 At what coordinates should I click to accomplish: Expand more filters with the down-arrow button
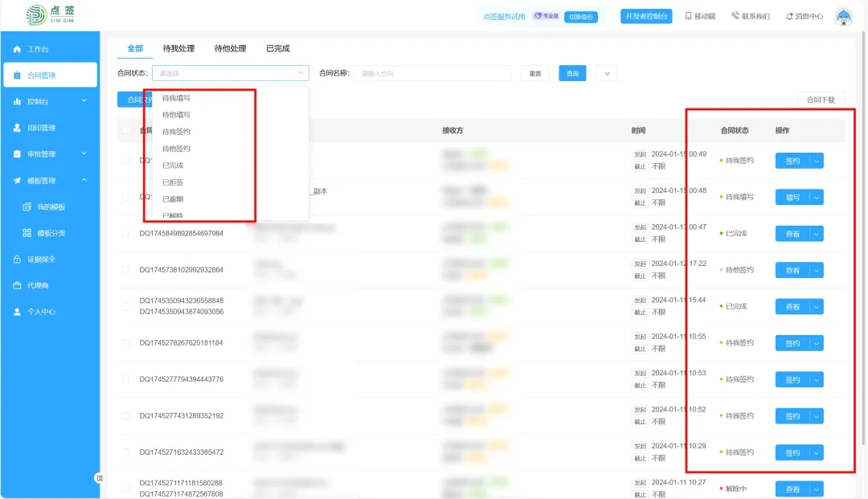pos(607,74)
